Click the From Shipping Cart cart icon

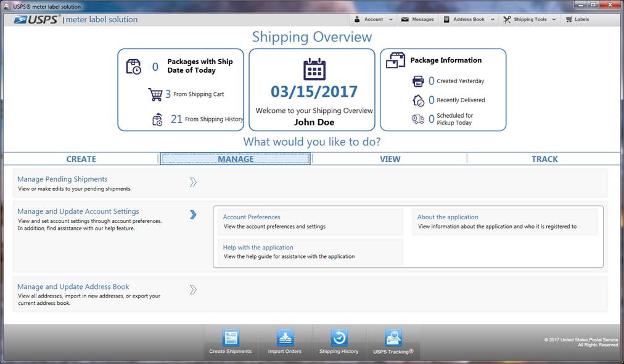tap(155, 95)
